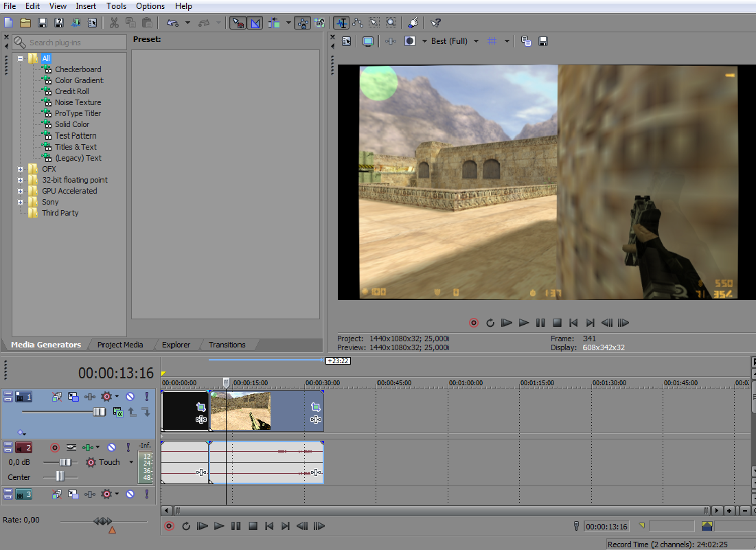Mute audio track 2

pyautogui.click(x=112, y=448)
